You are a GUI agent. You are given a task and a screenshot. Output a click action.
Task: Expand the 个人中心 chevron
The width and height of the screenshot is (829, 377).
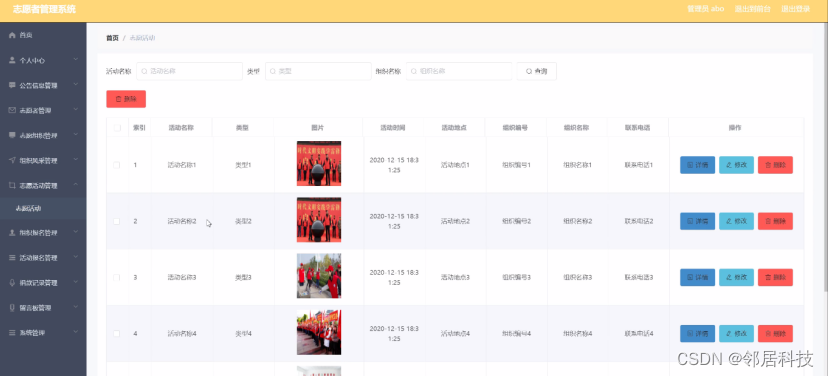[76, 60]
